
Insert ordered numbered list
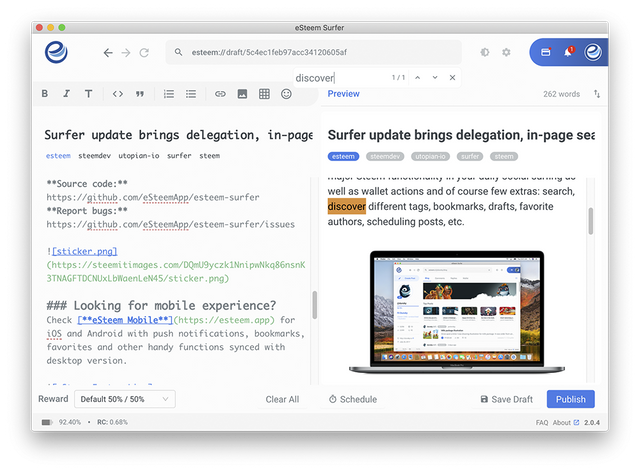click(x=169, y=94)
